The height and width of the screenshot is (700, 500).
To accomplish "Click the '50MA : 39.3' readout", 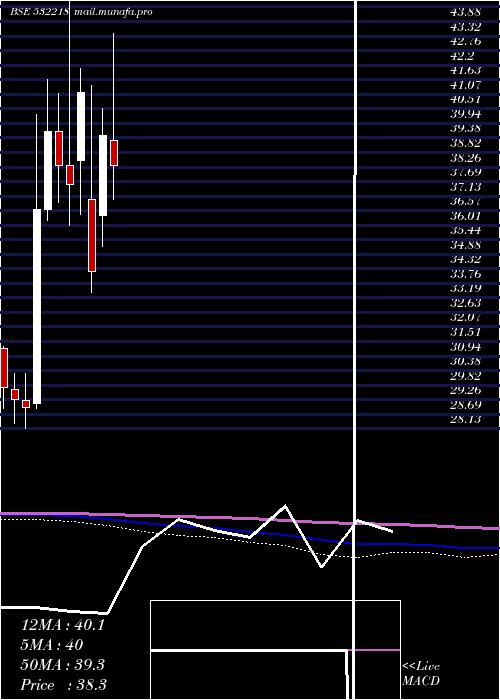I will click(63, 665).
